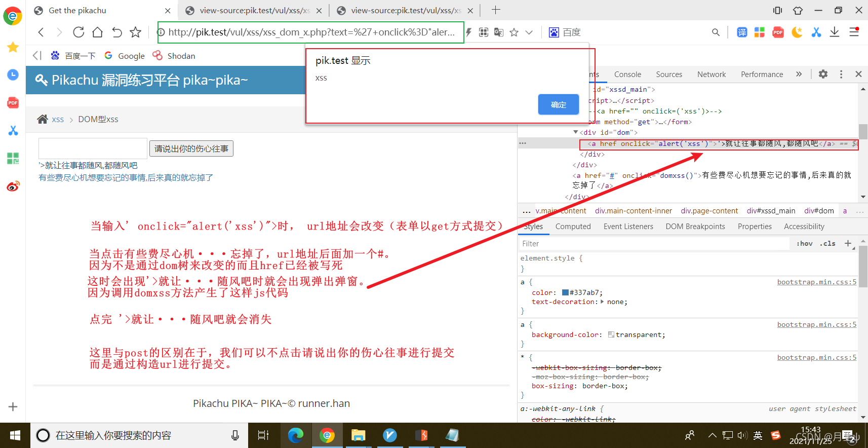Click the QR code icon in address bar
868x448 pixels.
484,32
